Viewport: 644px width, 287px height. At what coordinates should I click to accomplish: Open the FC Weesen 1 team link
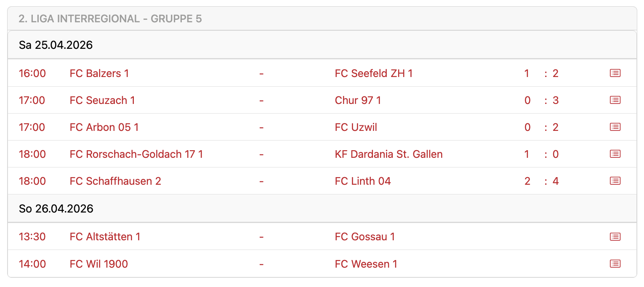366,264
